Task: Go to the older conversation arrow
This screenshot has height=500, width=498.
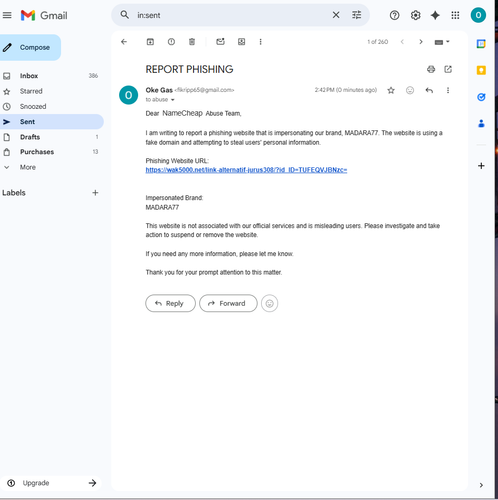Action: (x=421, y=42)
